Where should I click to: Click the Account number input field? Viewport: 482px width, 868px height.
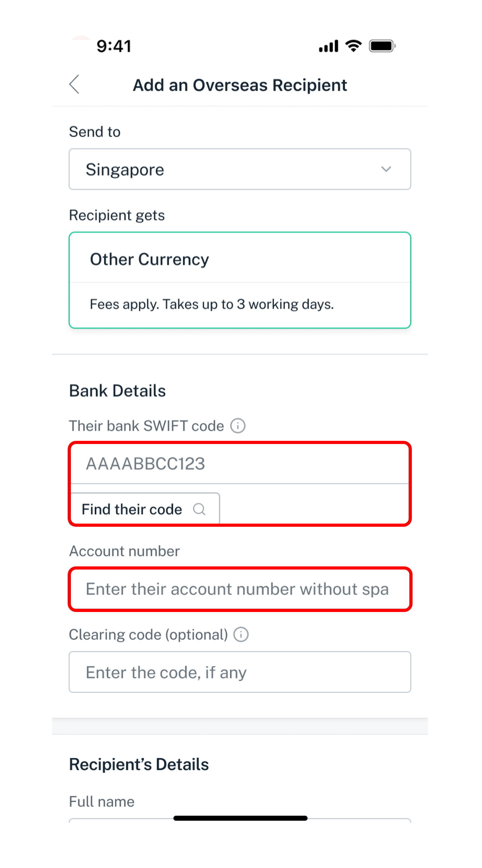(x=240, y=589)
